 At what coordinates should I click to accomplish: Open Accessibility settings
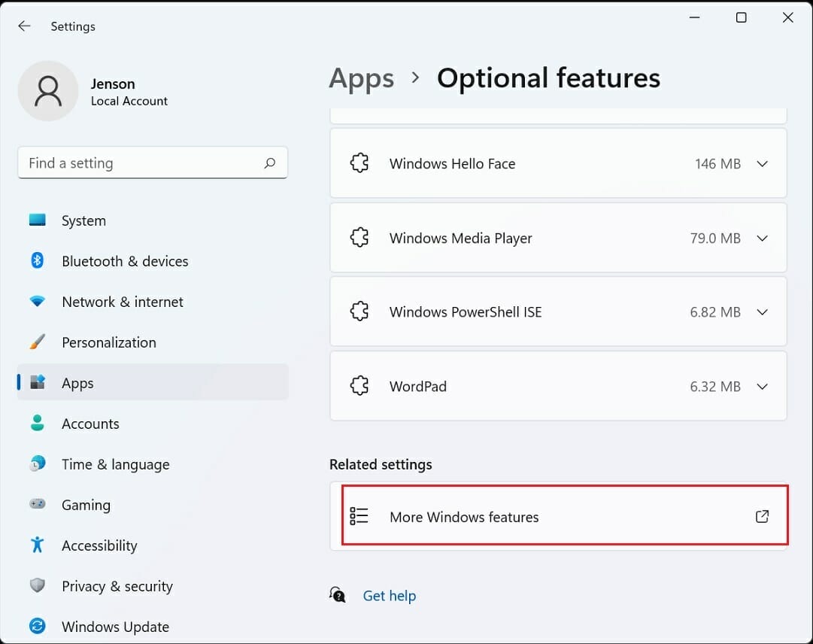click(x=37, y=545)
